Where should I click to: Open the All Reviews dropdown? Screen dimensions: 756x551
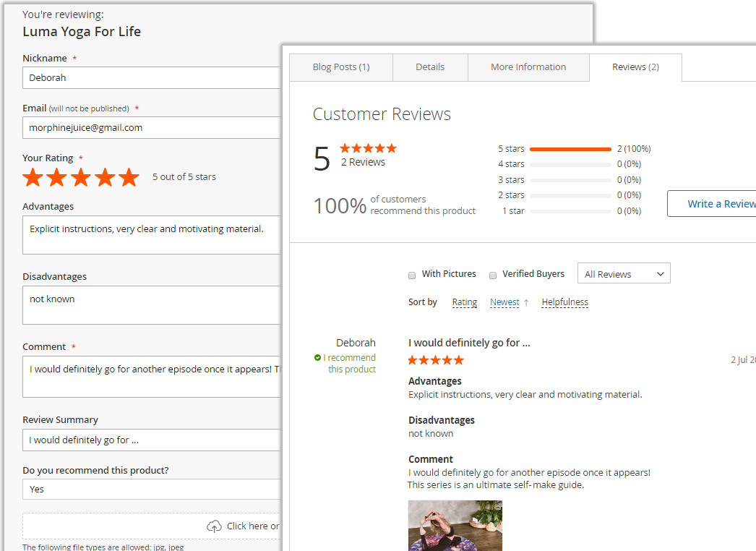point(624,273)
